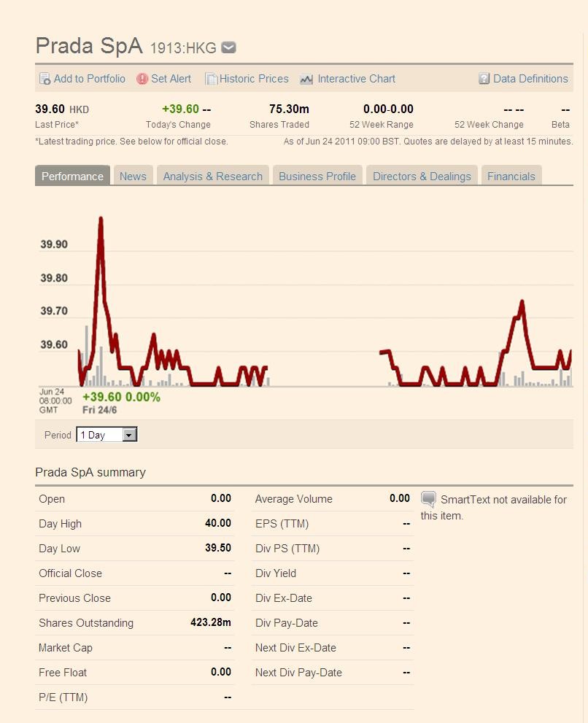Click the +39.60 today's change value

(180, 109)
